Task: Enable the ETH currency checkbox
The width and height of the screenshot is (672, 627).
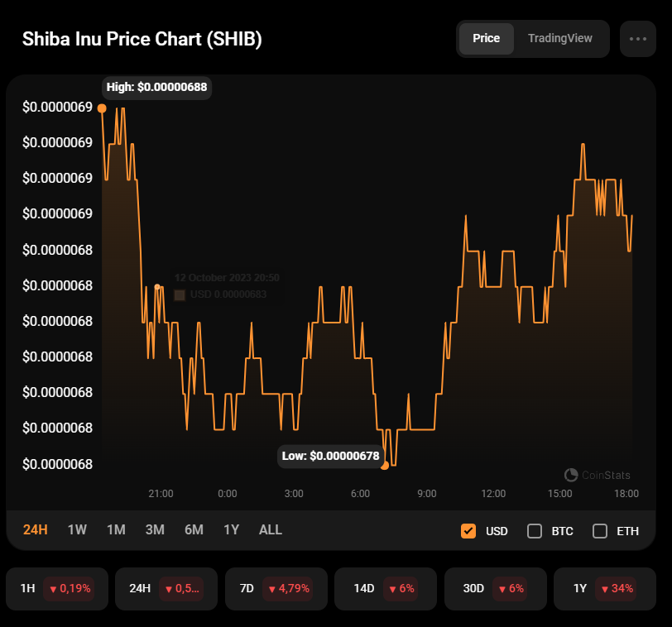Action: coord(599,531)
